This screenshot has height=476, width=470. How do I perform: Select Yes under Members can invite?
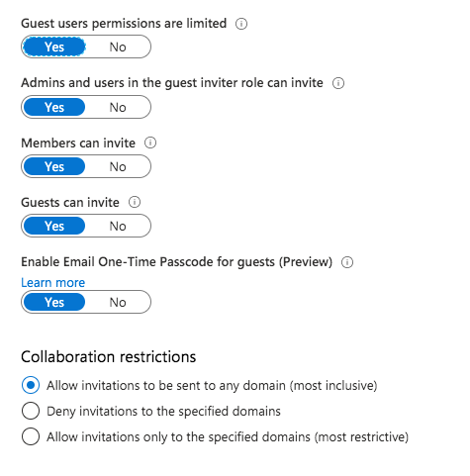pyautogui.click(x=54, y=166)
